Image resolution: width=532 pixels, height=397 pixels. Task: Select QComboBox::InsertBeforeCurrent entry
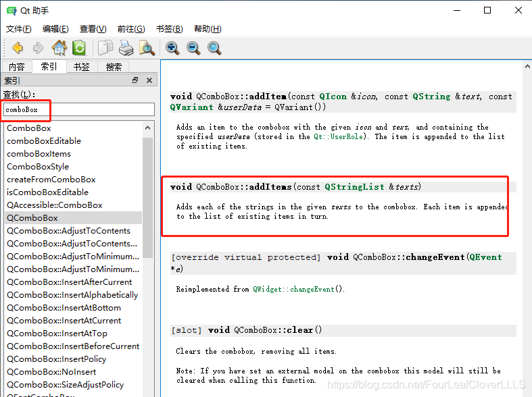[74, 346]
